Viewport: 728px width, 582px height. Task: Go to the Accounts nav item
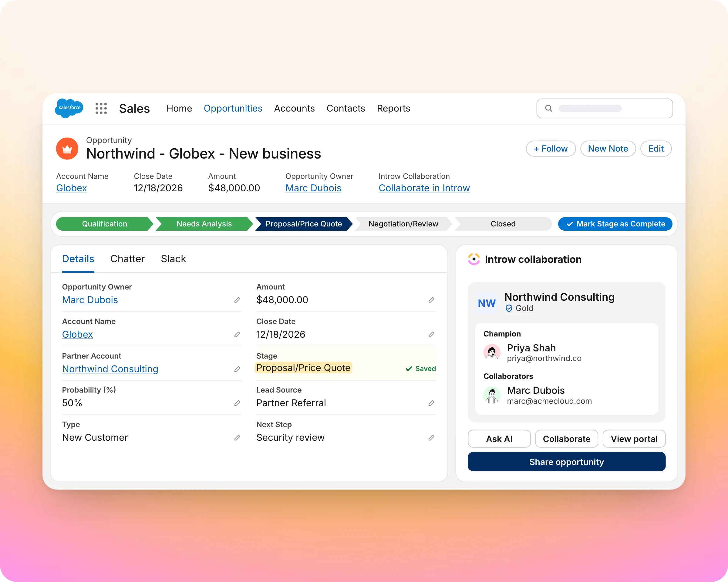pos(294,108)
